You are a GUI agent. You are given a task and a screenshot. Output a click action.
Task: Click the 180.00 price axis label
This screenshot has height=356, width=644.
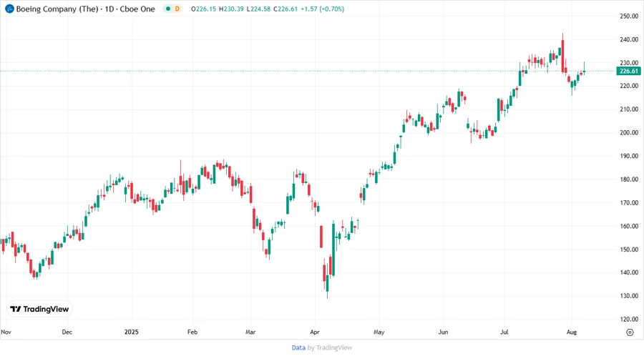point(629,179)
